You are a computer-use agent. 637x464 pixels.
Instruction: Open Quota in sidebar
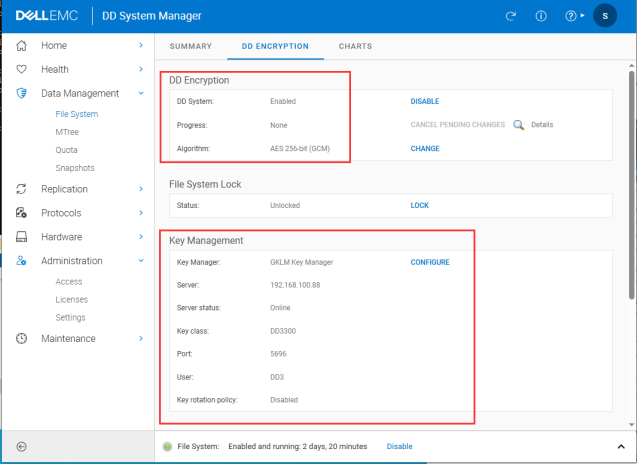(x=66, y=150)
